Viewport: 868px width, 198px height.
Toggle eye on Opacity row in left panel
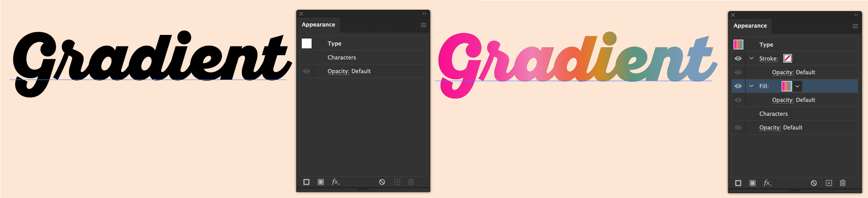coord(306,71)
